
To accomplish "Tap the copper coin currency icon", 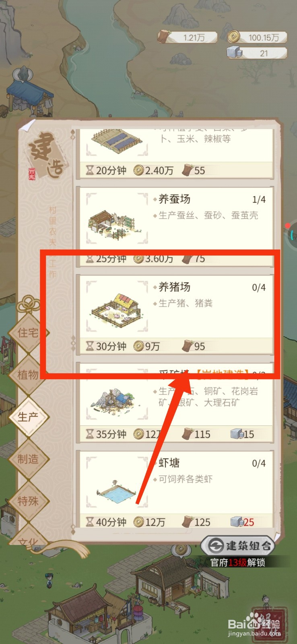I will [x=234, y=37].
